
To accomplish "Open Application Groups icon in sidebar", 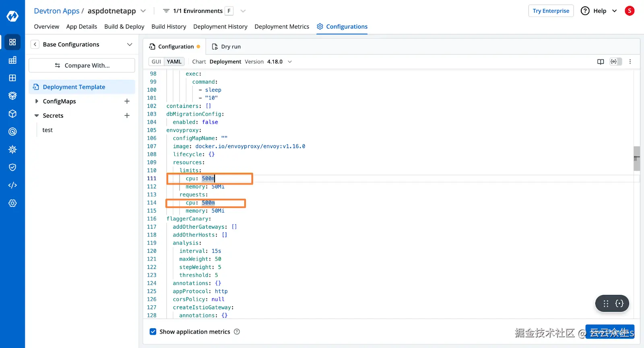I will click(x=12, y=78).
